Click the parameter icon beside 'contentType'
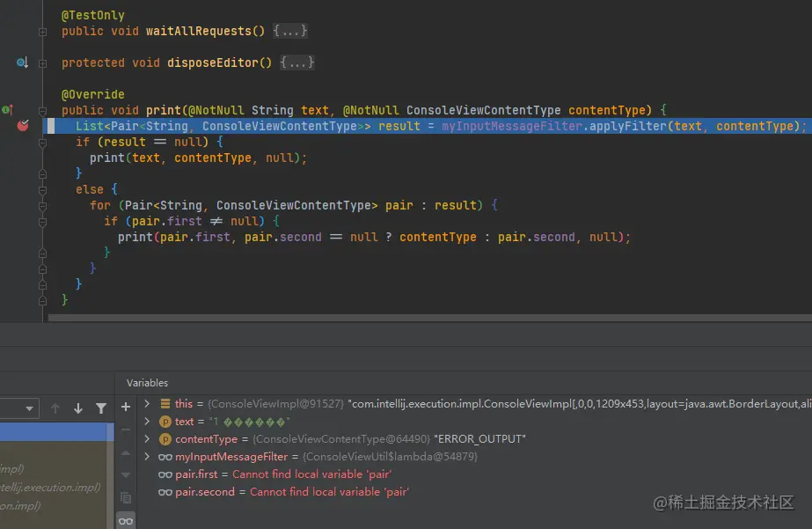The height and width of the screenshot is (529, 812). pos(165,439)
